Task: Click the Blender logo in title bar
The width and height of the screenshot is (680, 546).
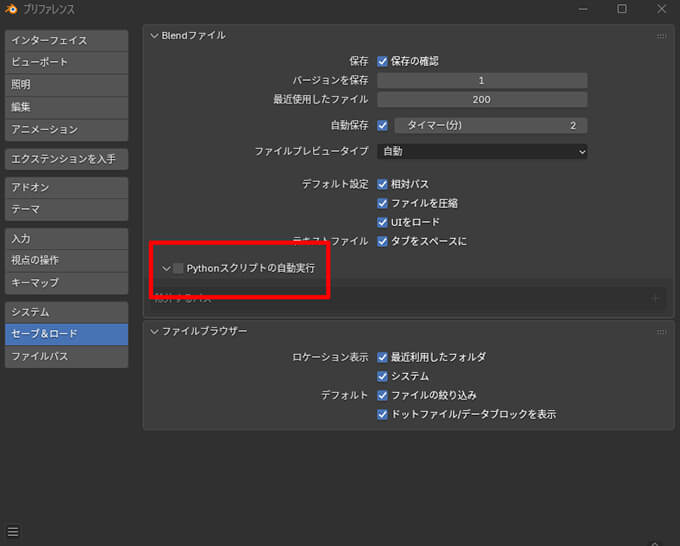Action: coord(12,9)
